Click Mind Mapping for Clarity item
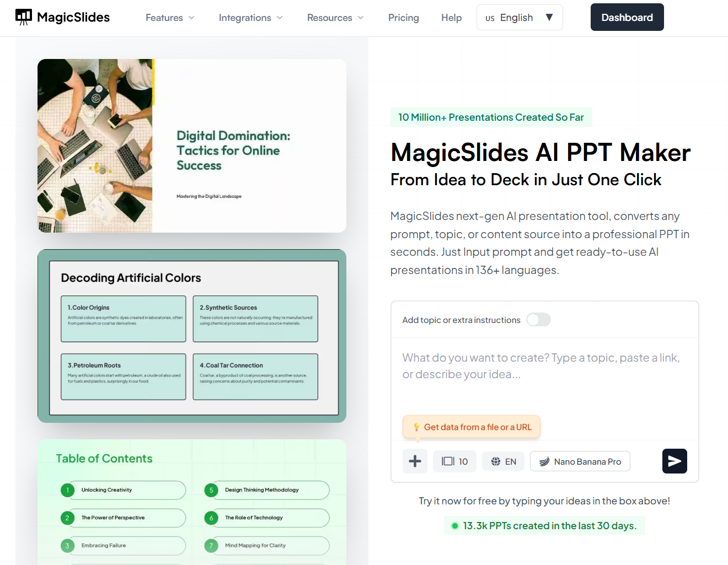Image resolution: width=728 pixels, height=565 pixels. [266, 546]
